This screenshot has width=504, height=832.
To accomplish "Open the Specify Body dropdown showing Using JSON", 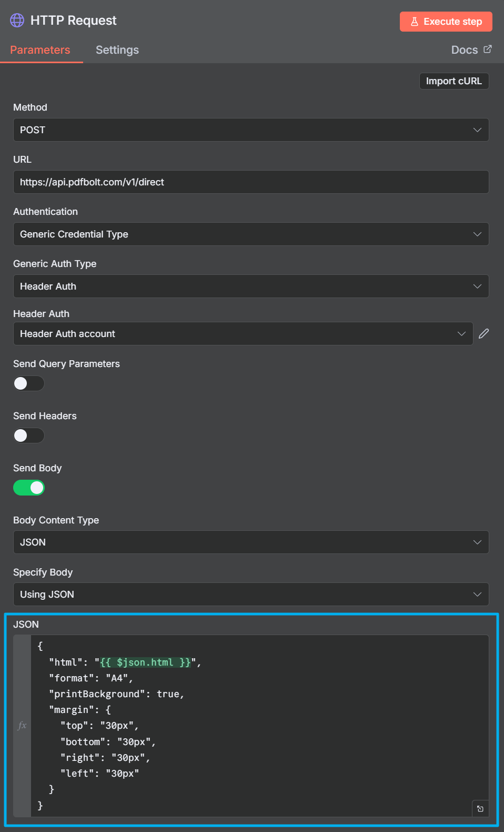I will coord(251,594).
